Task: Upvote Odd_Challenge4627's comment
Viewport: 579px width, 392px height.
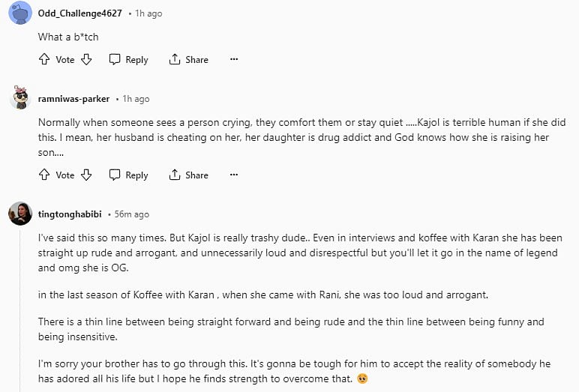Action: pos(44,59)
